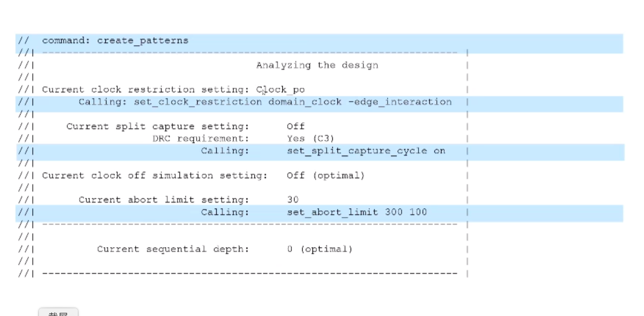This screenshot has height=316, width=644.
Task: Click 'Current clock off simulation setting:' label
Action: (x=155, y=175)
